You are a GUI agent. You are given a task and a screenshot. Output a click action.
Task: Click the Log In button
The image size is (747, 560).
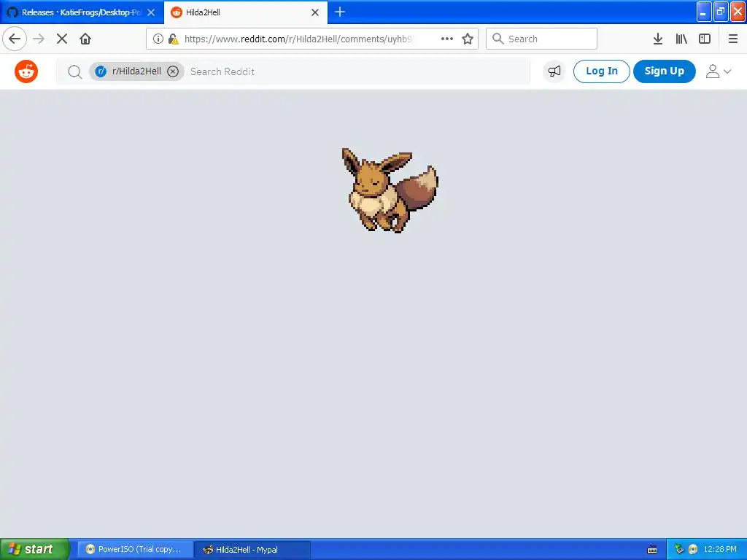(601, 71)
